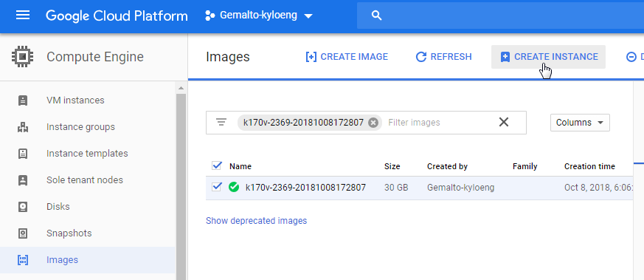Click the Instance groups sidebar icon
The width and height of the screenshot is (644, 280).
[x=23, y=127]
